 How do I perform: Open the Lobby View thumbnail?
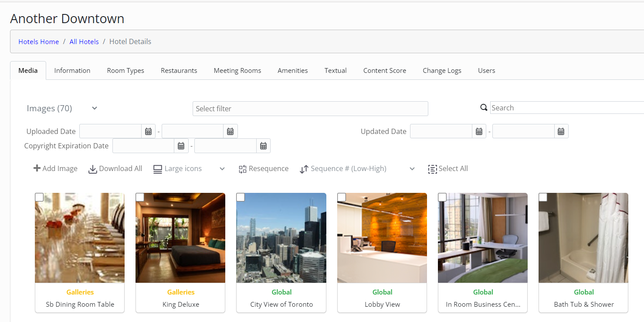382,238
